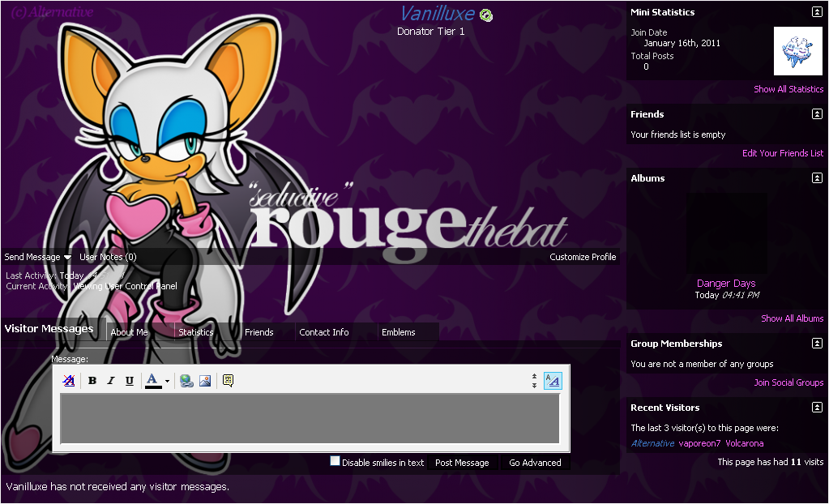Viewport: 829px width, 504px height.
Task: Click Customize Profile
Action: coord(583,257)
